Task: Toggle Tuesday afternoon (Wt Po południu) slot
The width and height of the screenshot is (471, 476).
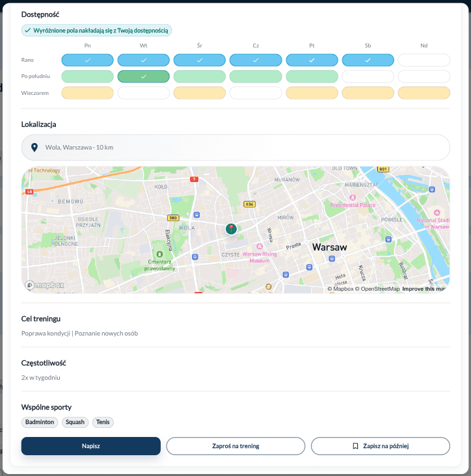Action: pos(143,77)
